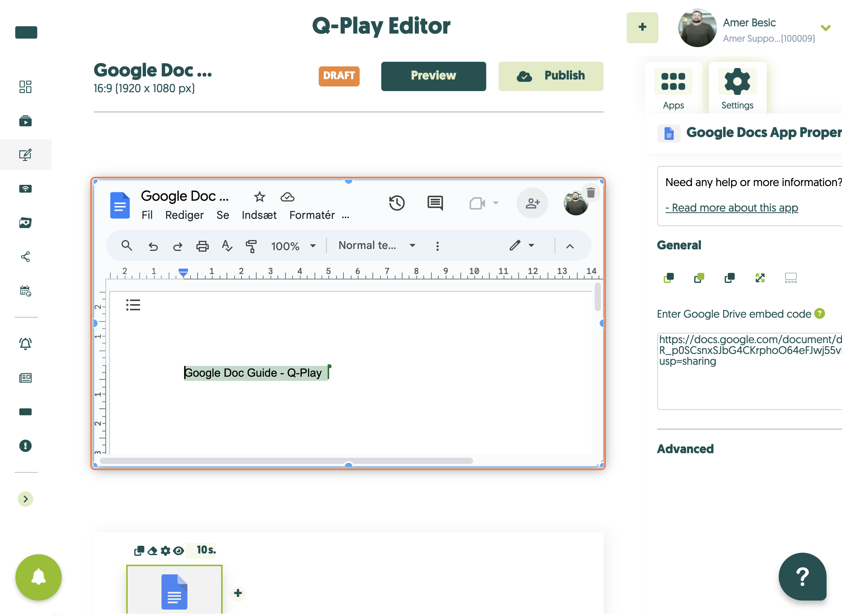The width and height of the screenshot is (842, 616).
Task: Open the wifi screen sidebar icon
Action: click(x=25, y=189)
